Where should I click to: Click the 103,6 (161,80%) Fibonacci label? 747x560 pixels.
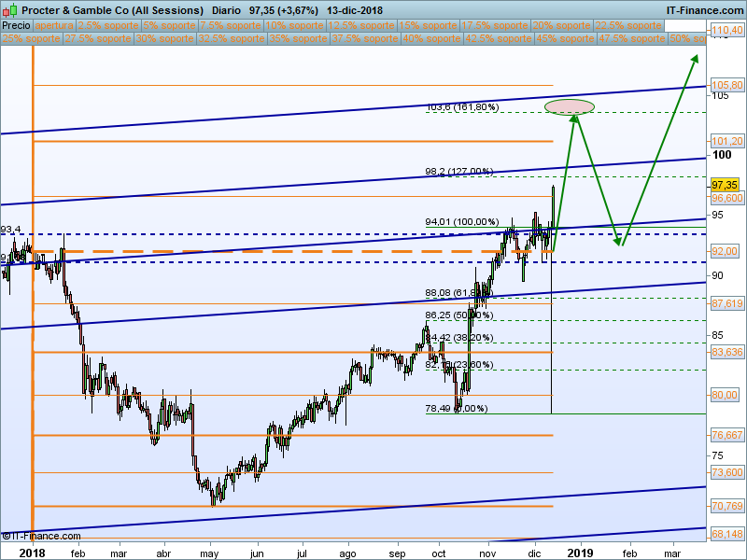tap(462, 107)
